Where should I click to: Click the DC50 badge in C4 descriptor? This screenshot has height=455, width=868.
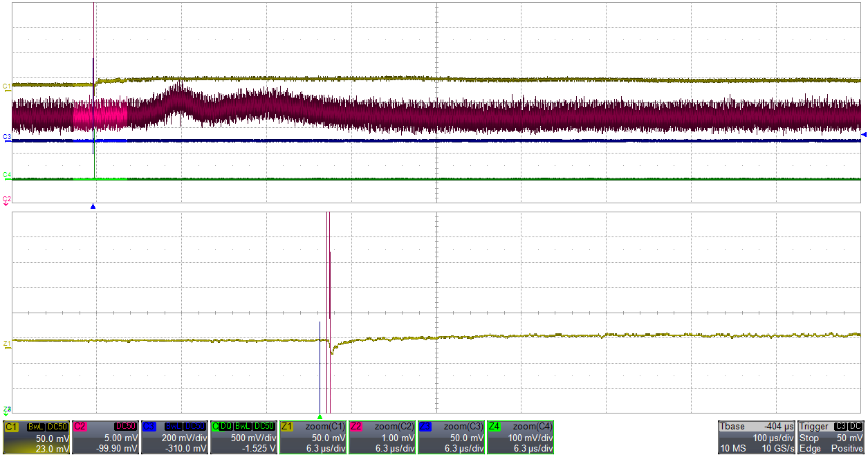(x=265, y=427)
